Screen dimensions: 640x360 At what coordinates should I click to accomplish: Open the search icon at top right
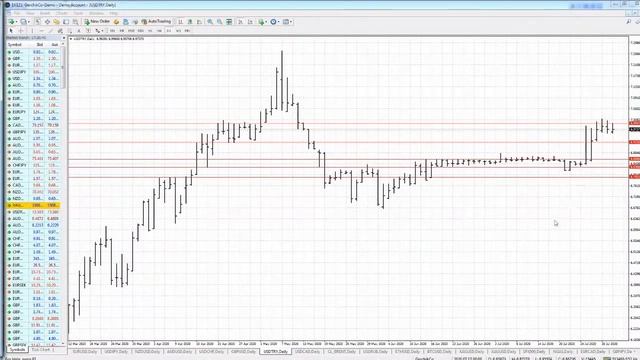(x=629, y=22)
